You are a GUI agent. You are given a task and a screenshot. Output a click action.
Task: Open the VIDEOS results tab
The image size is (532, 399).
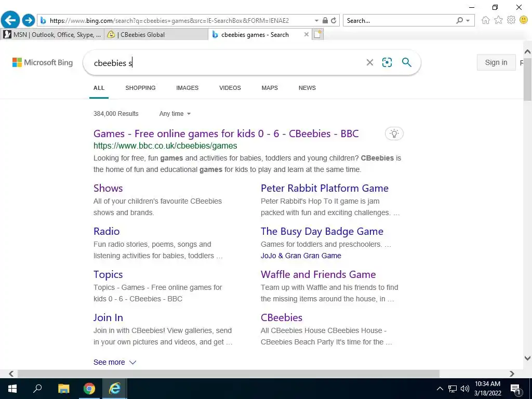click(230, 88)
